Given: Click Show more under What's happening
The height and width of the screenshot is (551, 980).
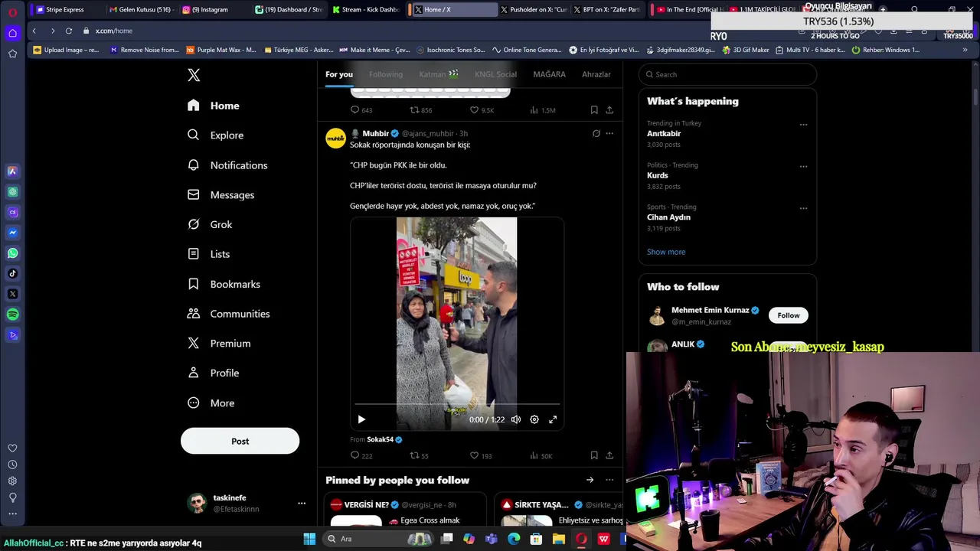Looking at the screenshot, I should (x=666, y=252).
